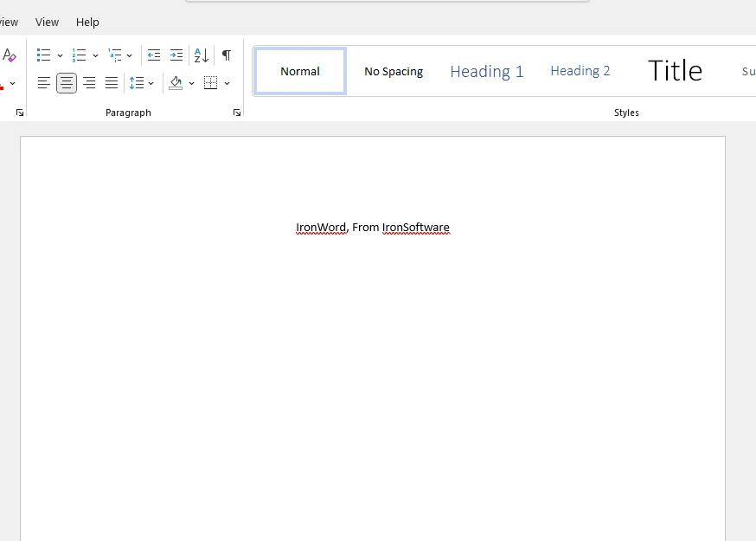Click the Numbering list icon
The image size is (756, 541).
tap(80, 55)
